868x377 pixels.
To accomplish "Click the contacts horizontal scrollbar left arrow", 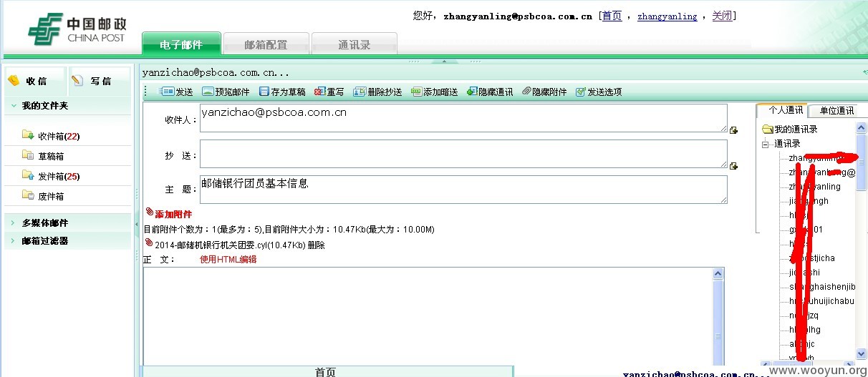I will (x=766, y=364).
